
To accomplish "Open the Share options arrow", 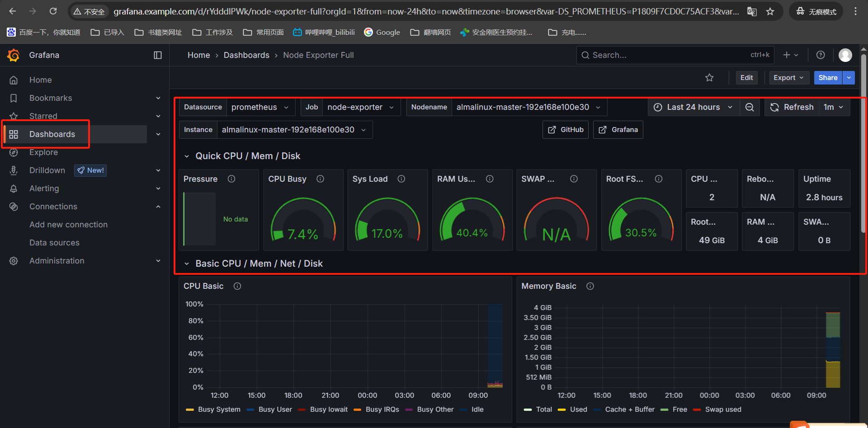I will [x=849, y=78].
